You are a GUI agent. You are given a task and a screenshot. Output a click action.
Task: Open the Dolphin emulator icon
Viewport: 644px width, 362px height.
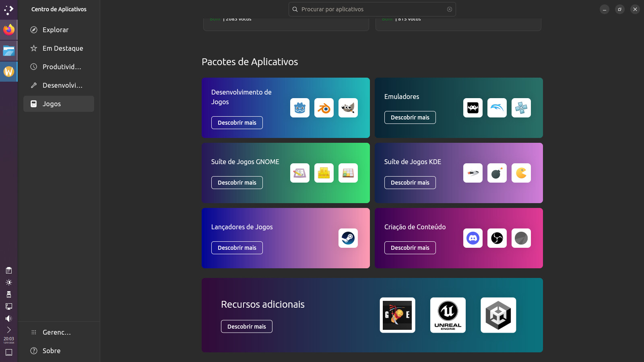[x=497, y=108]
